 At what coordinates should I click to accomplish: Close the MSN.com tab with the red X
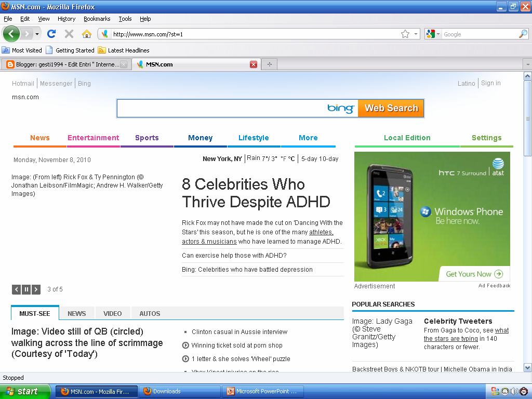[x=254, y=64]
